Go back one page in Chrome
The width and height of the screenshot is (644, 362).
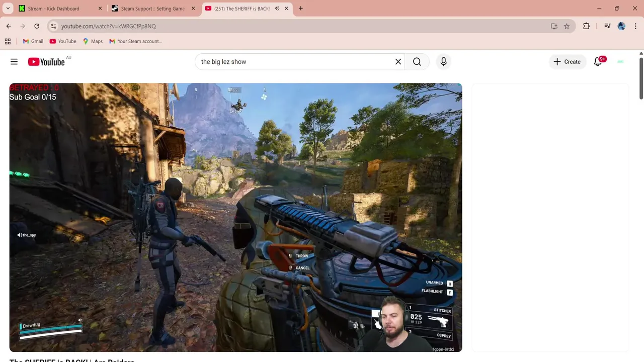(x=9, y=26)
